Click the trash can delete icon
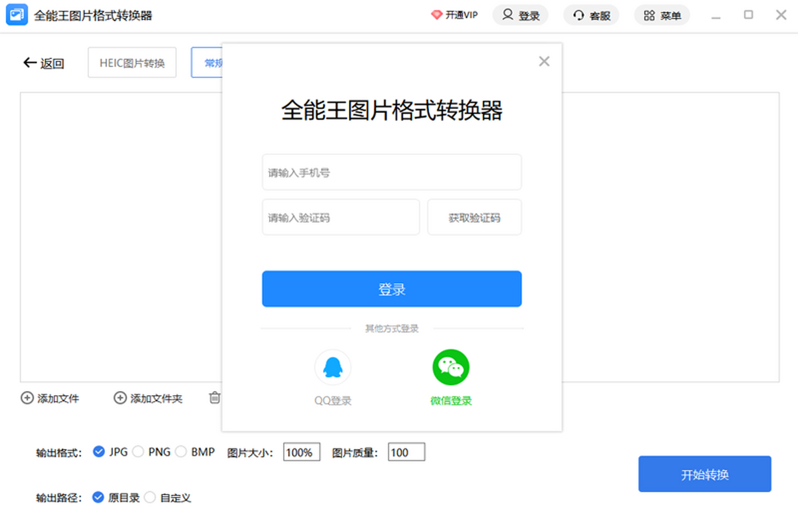The width and height of the screenshot is (798, 532). click(215, 398)
